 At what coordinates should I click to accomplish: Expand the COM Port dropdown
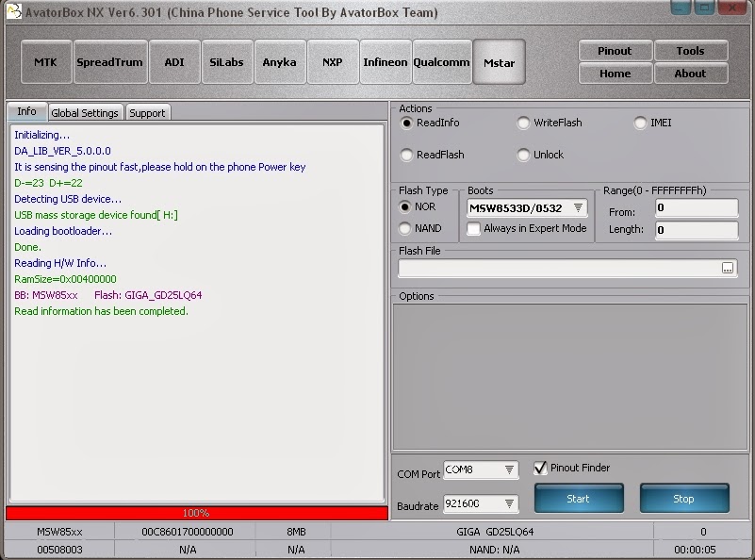[x=509, y=469]
